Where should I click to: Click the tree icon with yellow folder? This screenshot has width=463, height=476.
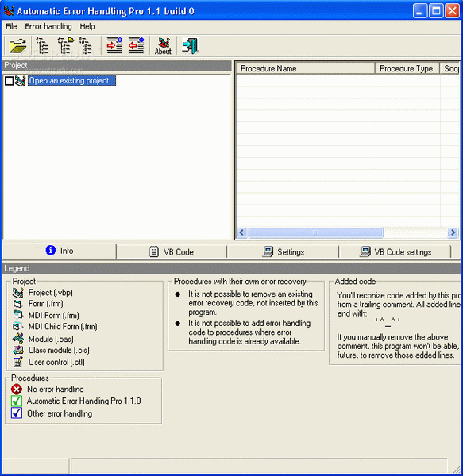[66, 46]
